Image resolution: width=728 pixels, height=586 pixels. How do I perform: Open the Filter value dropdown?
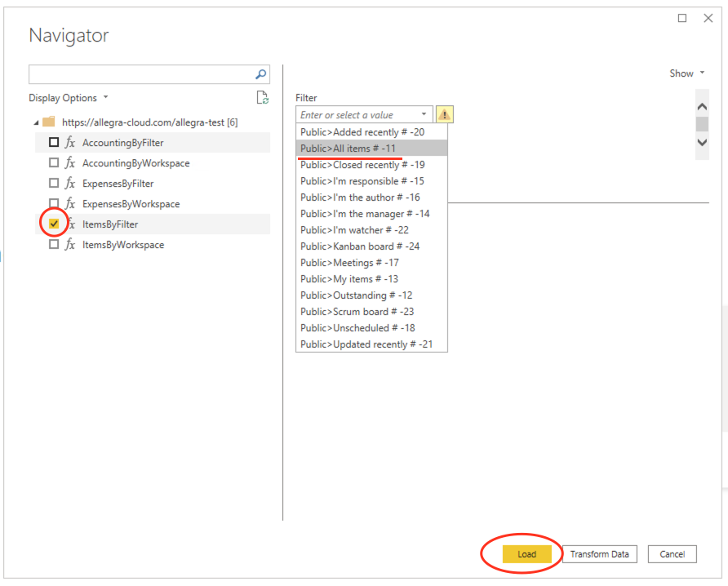click(x=424, y=114)
